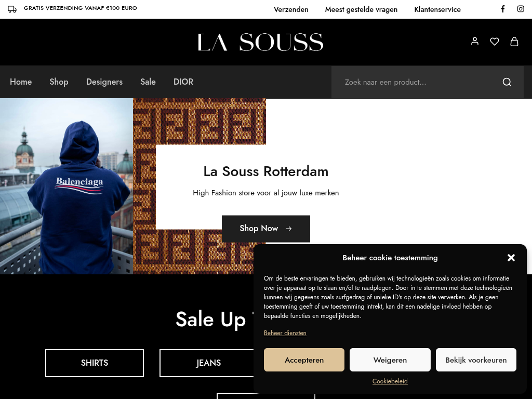
Task: Open the shopping bag icon
Action: (x=514, y=42)
